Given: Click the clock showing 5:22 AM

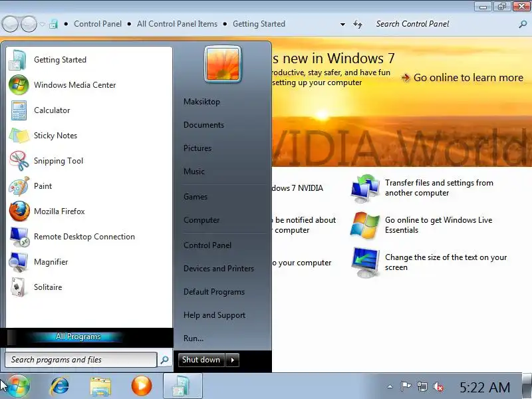Looking at the screenshot, I should [x=485, y=387].
